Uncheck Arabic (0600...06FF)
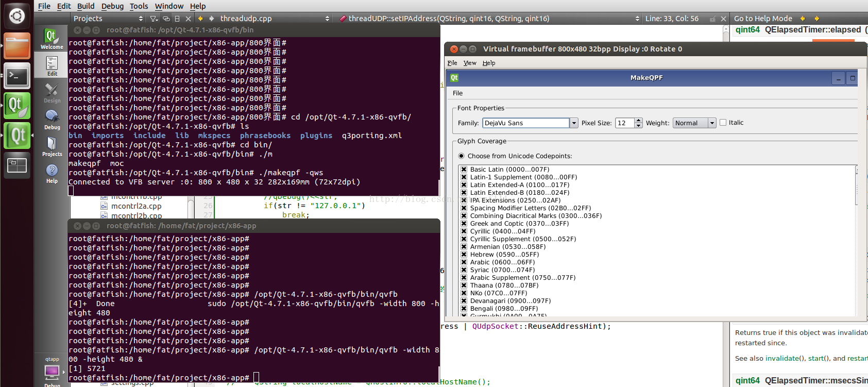Image resolution: width=868 pixels, height=387 pixels. pos(464,262)
